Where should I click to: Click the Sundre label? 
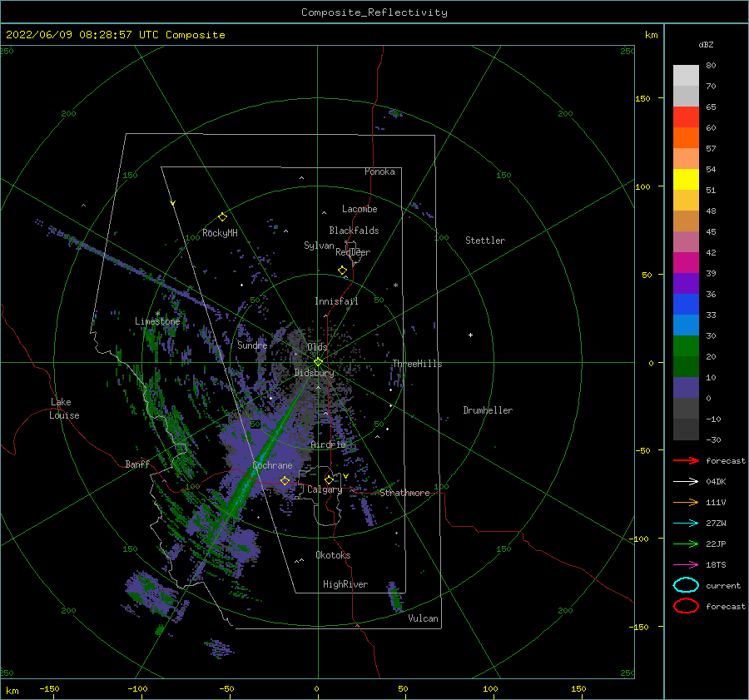coord(252,345)
